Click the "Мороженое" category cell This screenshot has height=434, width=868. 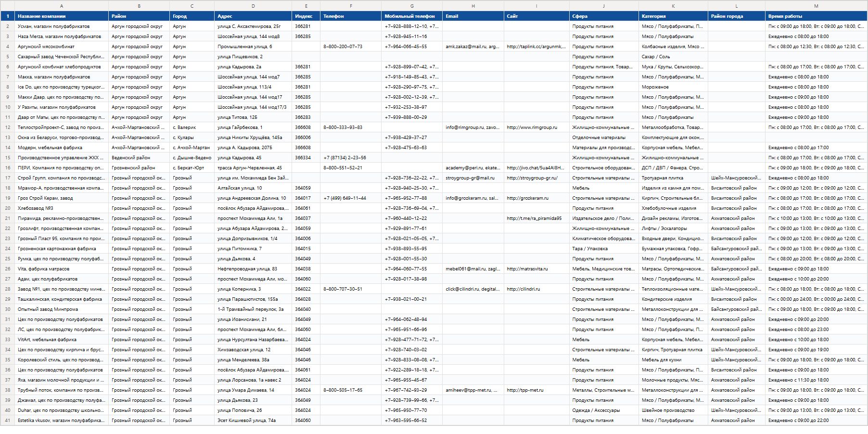[673, 87]
